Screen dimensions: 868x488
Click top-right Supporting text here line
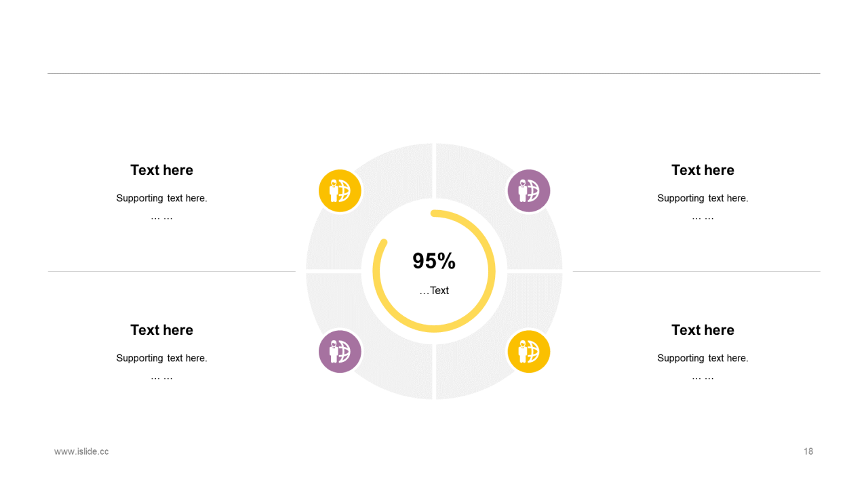coord(703,199)
